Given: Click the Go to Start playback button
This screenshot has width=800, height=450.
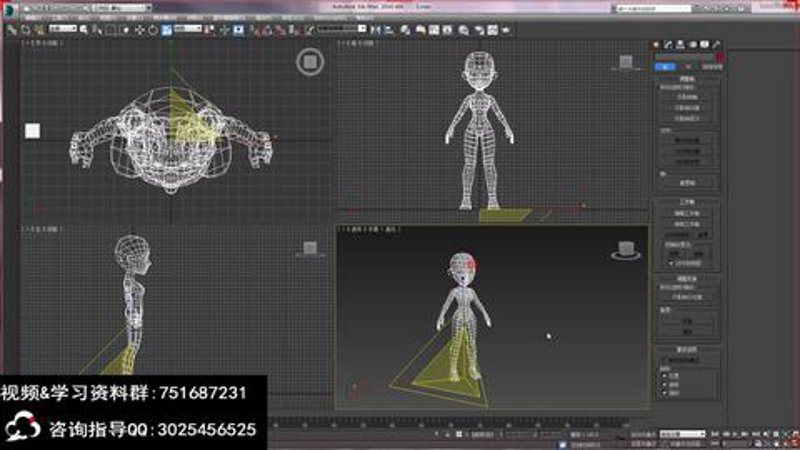Looking at the screenshot, I should click(x=715, y=434).
